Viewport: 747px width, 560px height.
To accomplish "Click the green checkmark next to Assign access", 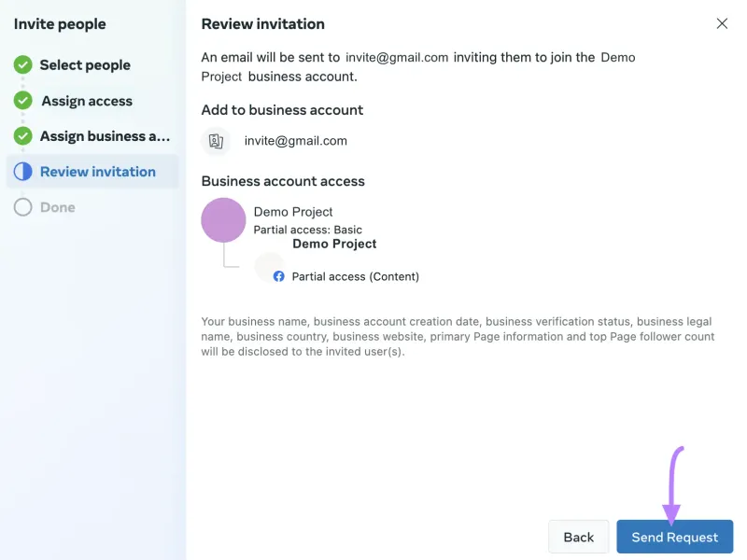I will click(24, 101).
